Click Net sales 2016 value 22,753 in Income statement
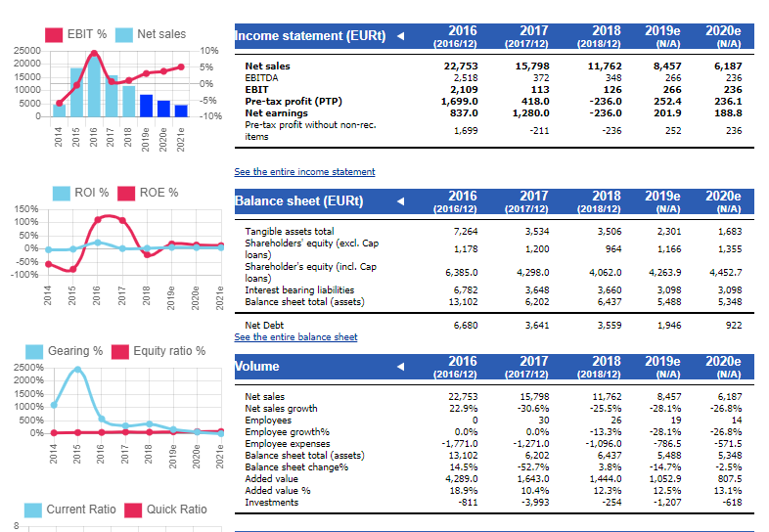 pyautogui.click(x=461, y=66)
